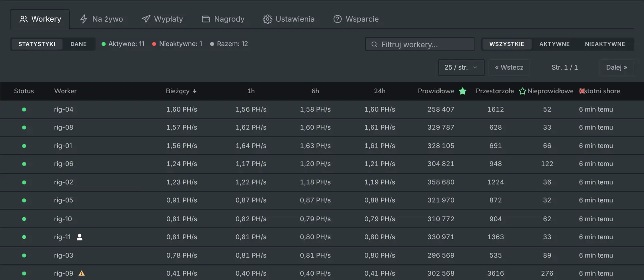Viewport: 644px width, 280px height.
Task: Select worker name rig-03
Action: (x=64, y=256)
